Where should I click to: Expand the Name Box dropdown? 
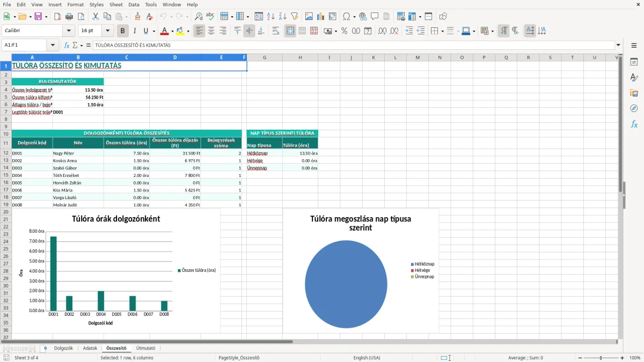click(53, 46)
